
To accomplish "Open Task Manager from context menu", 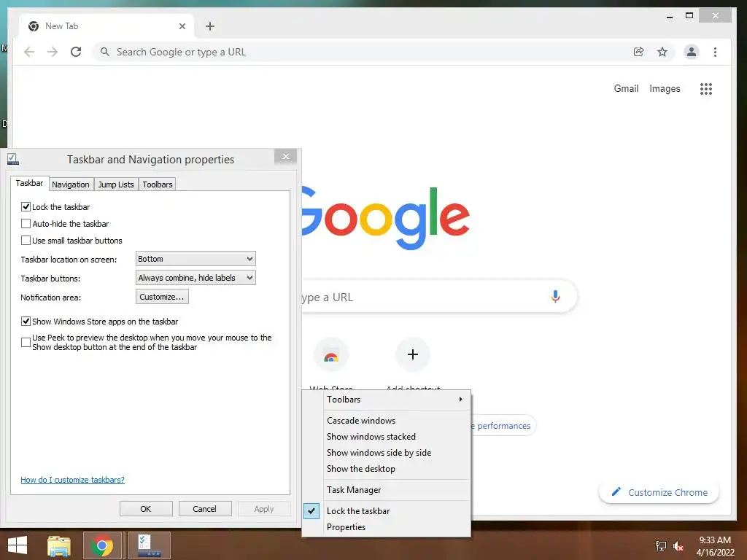I will (x=387, y=490).
